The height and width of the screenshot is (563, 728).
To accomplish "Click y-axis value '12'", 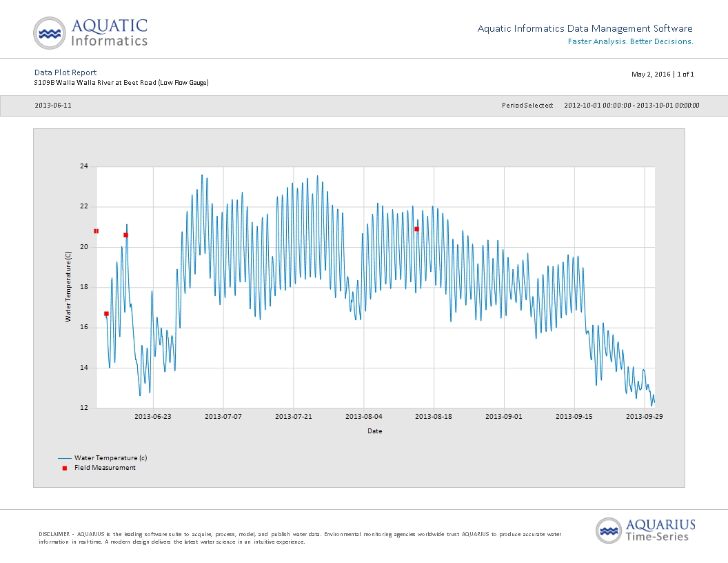I will click(x=84, y=407).
